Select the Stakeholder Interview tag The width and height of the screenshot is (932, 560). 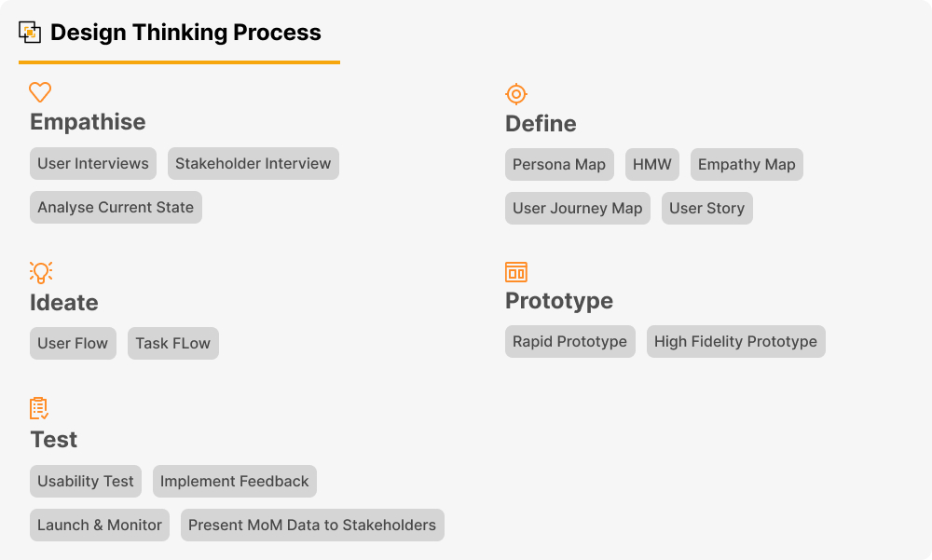(254, 164)
